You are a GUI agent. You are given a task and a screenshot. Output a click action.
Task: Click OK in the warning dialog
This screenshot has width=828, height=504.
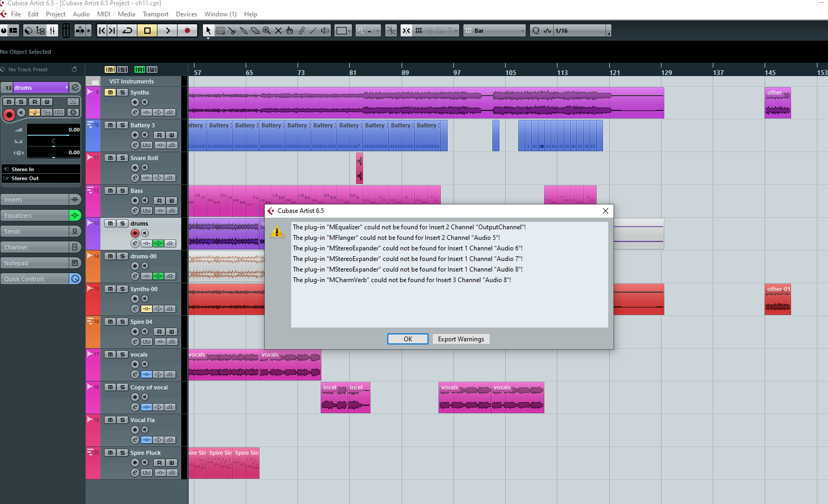(x=408, y=339)
